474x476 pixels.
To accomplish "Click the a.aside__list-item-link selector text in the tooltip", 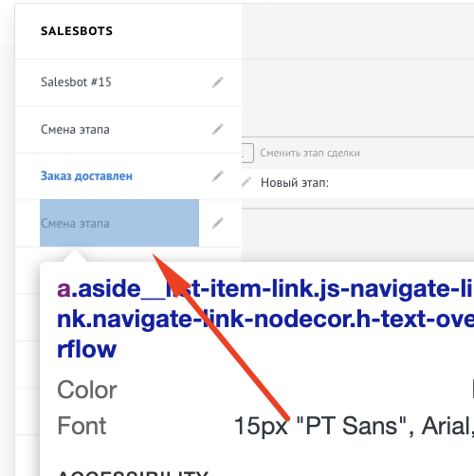I will coord(265,319).
